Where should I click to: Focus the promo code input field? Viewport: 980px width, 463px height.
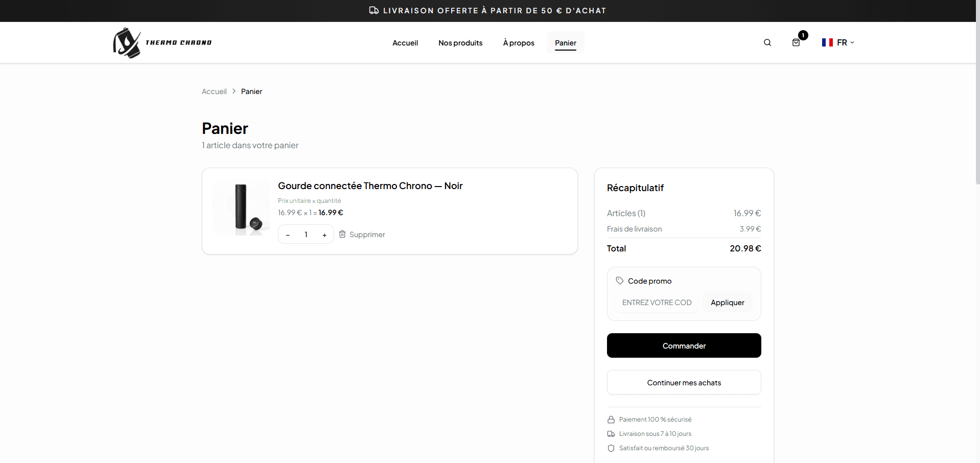(657, 303)
